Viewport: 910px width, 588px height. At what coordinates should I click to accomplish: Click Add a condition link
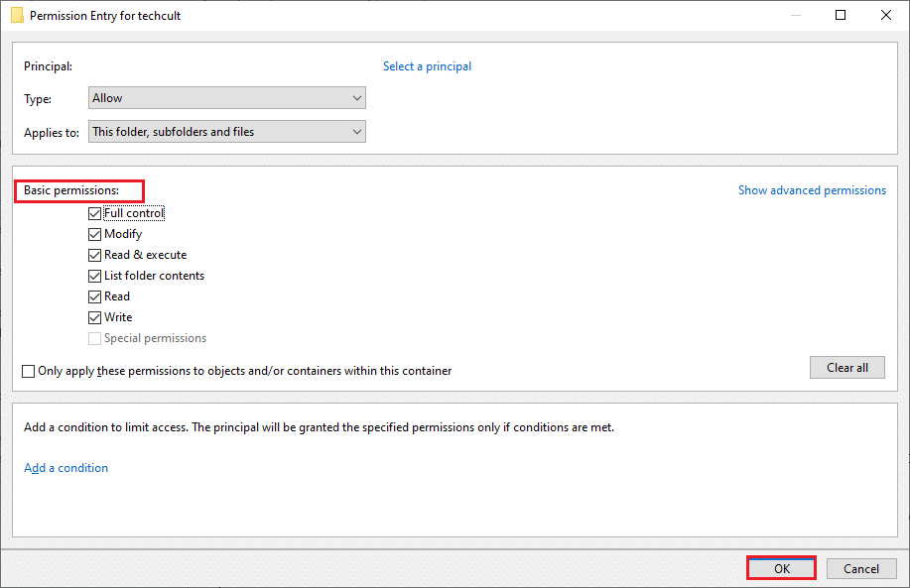click(x=66, y=468)
